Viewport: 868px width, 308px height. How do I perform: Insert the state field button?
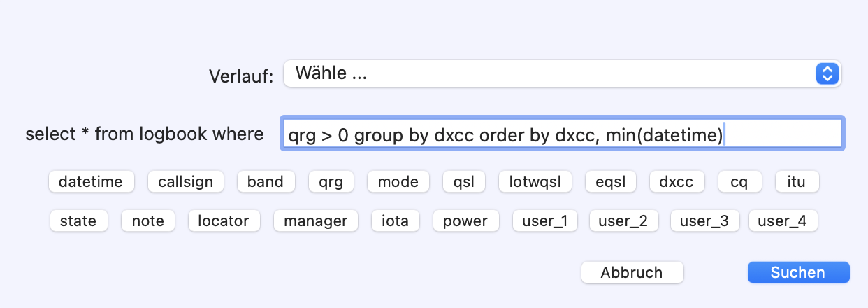[x=78, y=221]
